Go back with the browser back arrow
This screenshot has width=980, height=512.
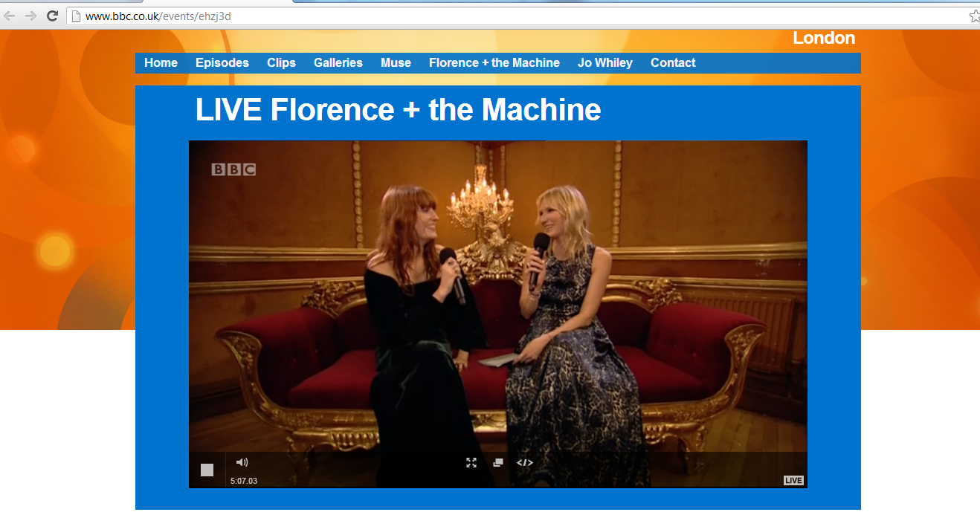pos(10,16)
